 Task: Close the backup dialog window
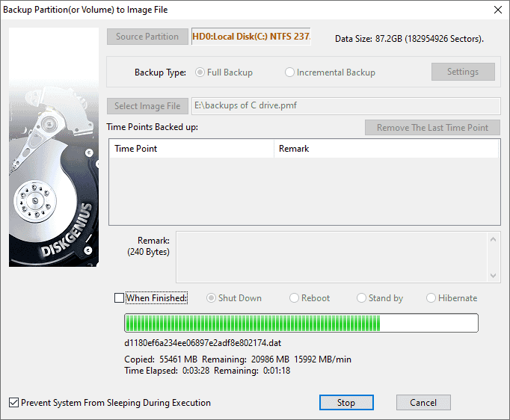pos(497,10)
